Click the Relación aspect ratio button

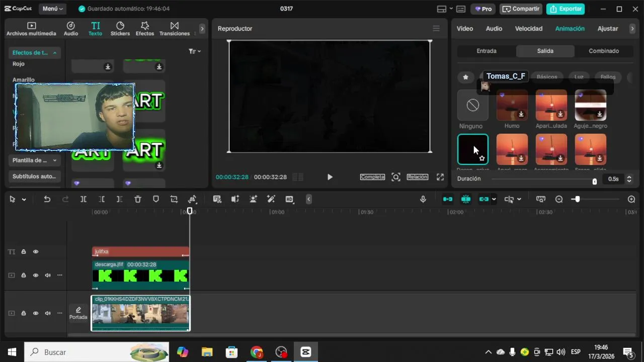coord(418,177)
